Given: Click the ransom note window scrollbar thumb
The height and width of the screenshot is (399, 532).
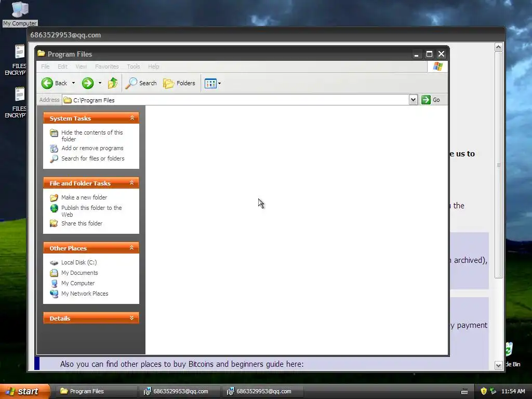Looking at the screenshot, I should point(498,165).
